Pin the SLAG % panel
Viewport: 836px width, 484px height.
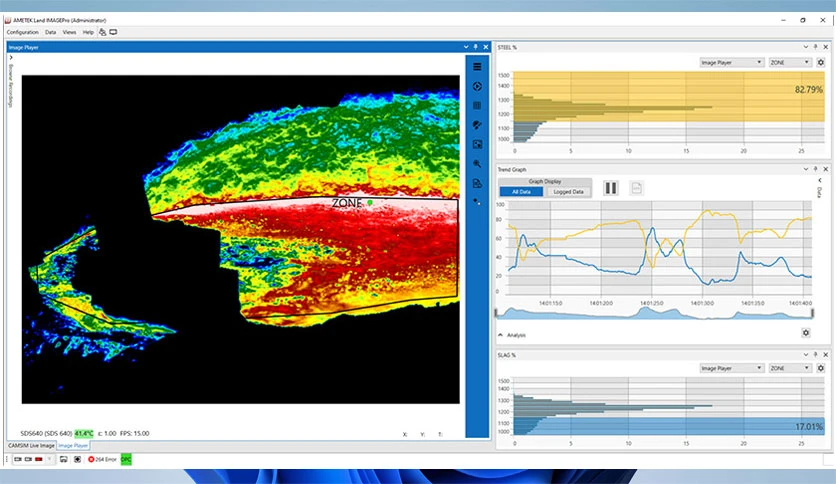[x=815, y=354]
